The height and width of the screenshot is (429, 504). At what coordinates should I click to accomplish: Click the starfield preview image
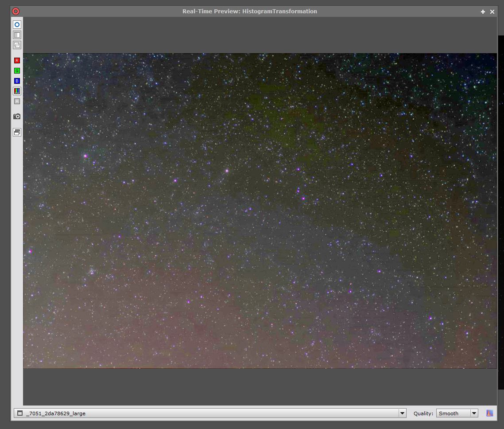pos(260,211)
